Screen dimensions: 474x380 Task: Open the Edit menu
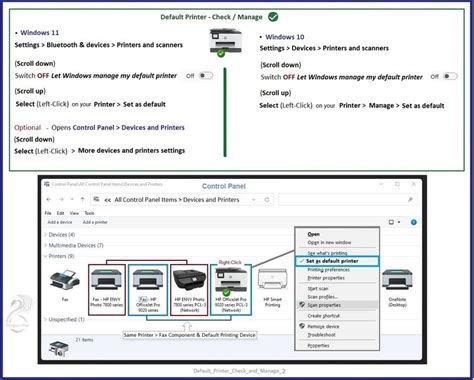pos(60,213)
